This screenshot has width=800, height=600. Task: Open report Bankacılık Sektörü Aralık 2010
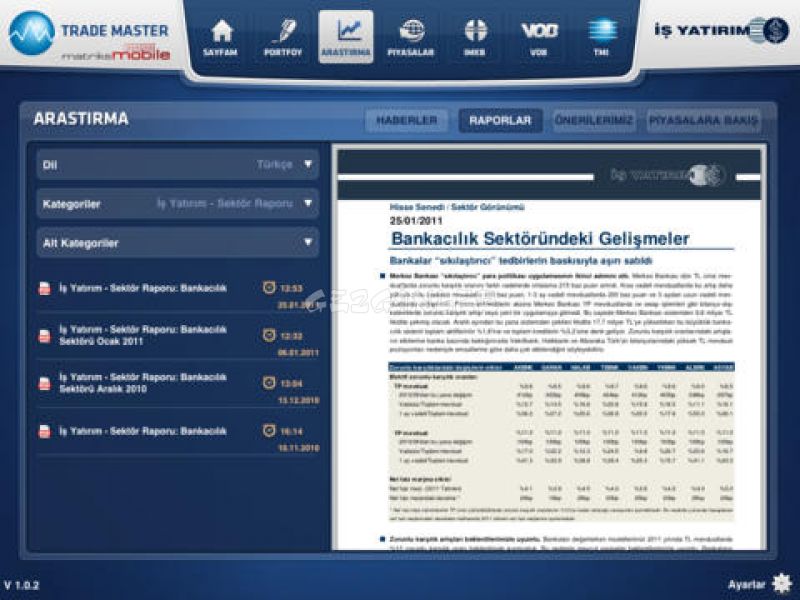[178, 383]
